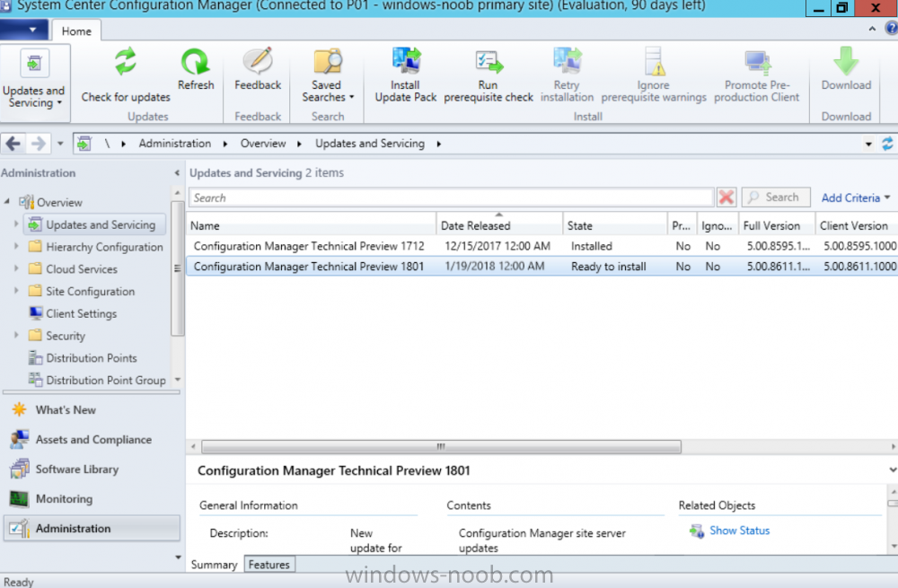Screen dimensions: 898x588
Task: Select Distribution Point Group node
Action: pos(97,380)
